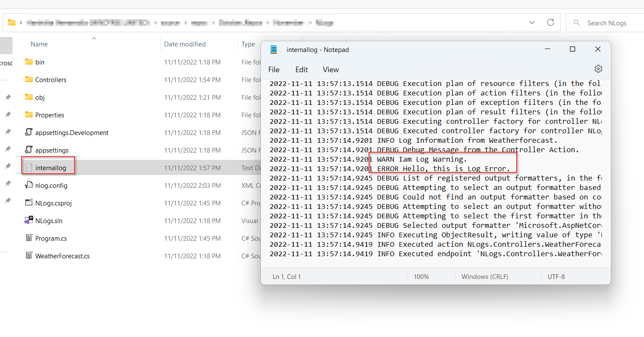
Task: Open Notepad settings gear
Action: [598, 69]
